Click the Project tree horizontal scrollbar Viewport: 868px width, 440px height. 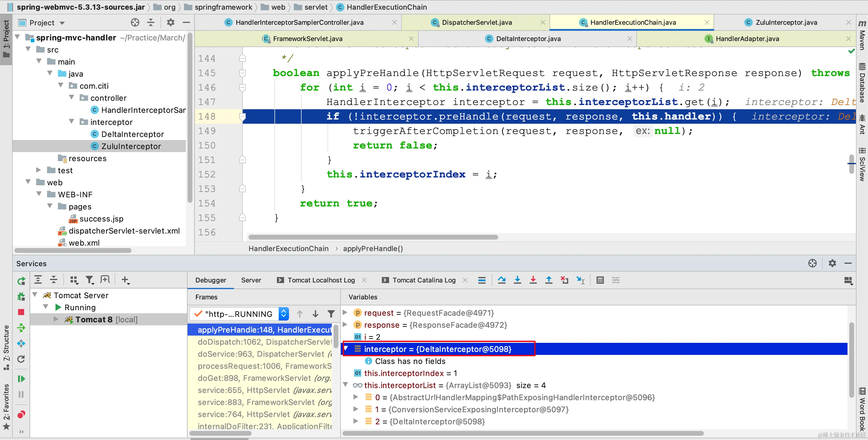[73, 250]
